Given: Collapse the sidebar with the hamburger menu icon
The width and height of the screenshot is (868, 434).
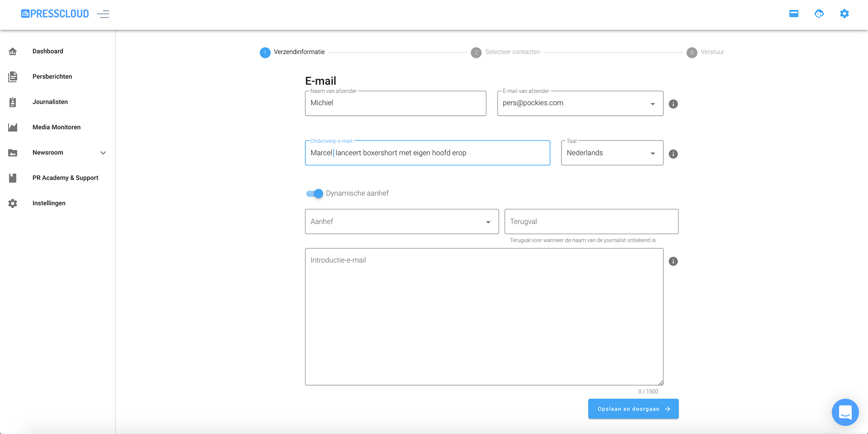Looking at the screenshot, I should (x=103, y=14).
